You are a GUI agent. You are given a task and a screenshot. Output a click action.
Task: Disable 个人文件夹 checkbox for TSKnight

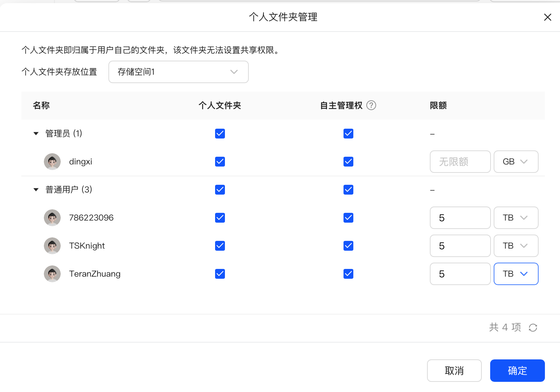(x=220, y=246)
